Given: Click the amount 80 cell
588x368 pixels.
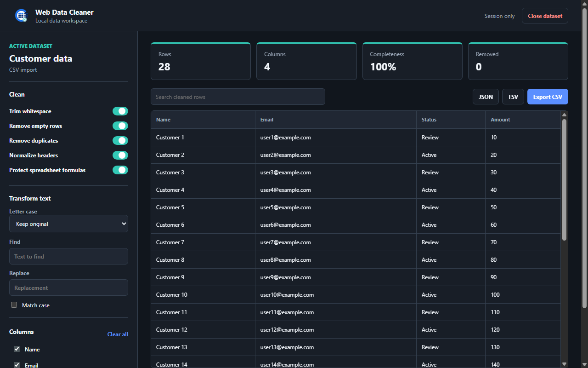Looking at the screenshot, I should [x=523, y=260].
